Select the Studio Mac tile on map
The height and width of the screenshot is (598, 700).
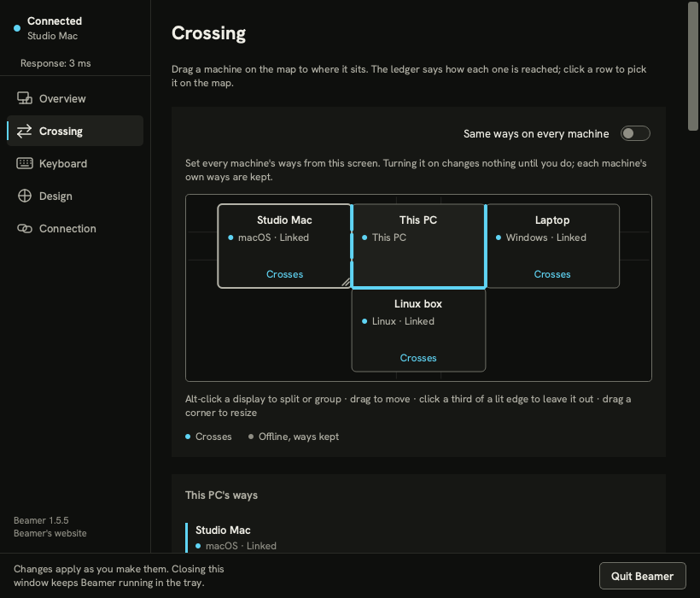coord(284,246)
